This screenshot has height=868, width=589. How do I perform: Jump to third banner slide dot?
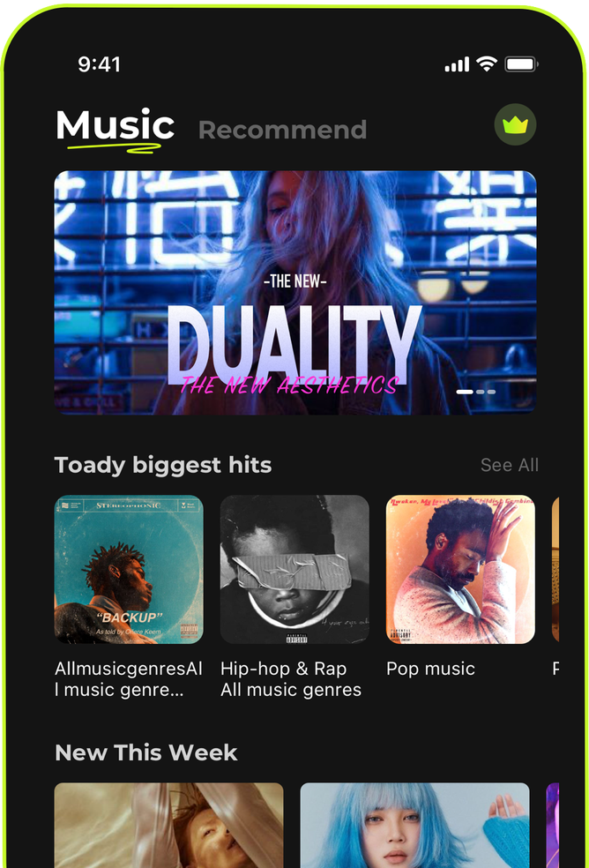(491, 392)
